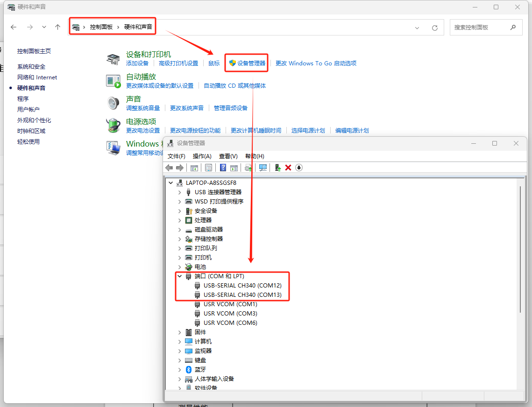Click the blue question mark Help icon
Image resolution: width=532 pixels, height=407 pixels.
(x=223, y=168)
